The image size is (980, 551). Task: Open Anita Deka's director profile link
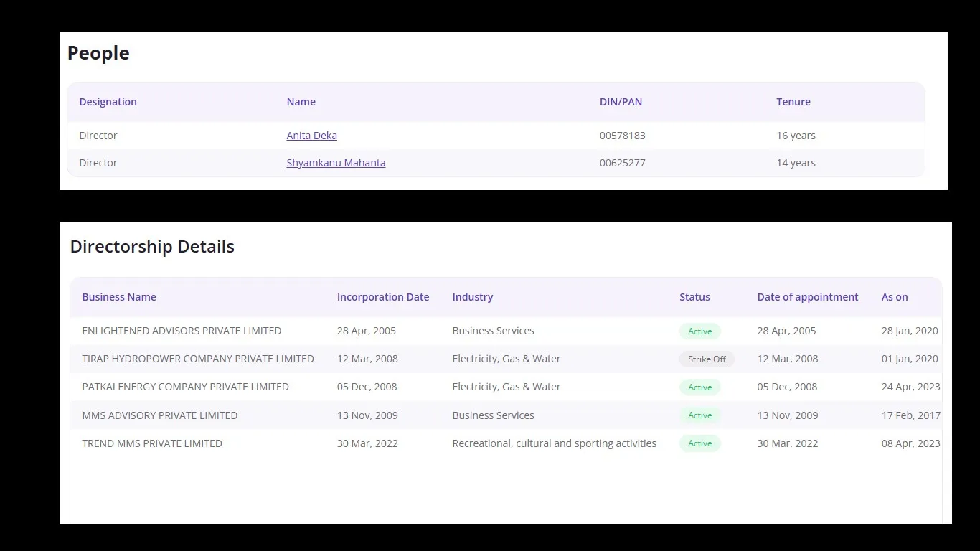(x=311, y=136)
